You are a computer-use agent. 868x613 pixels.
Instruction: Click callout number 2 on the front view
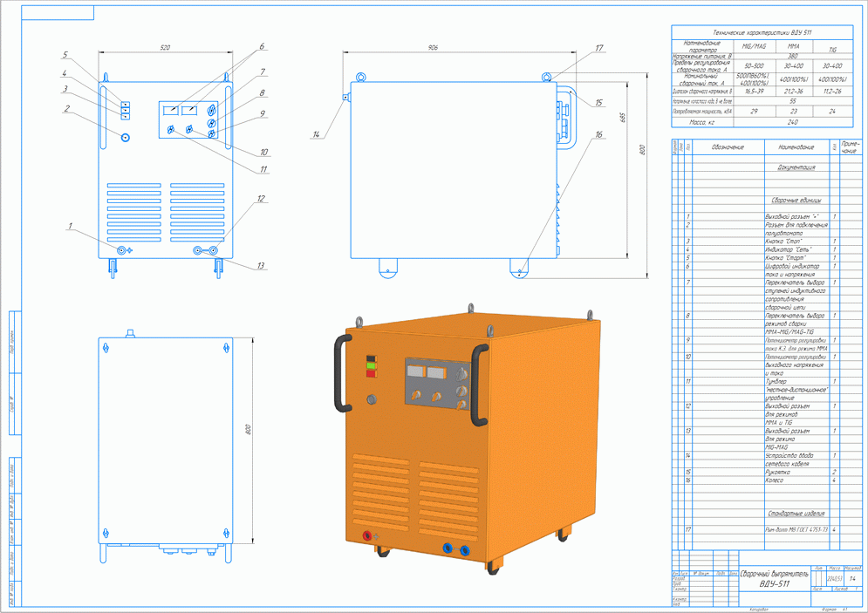point(67,108)
